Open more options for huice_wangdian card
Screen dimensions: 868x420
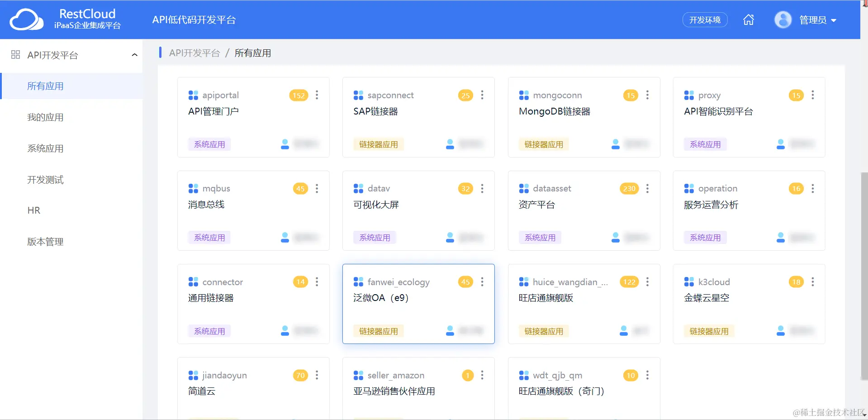pyautogui.click(x=647, y=282)
